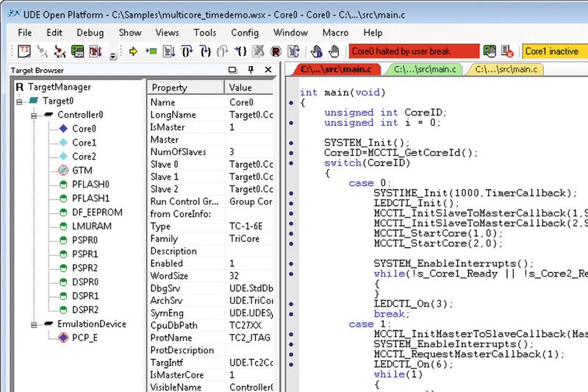This screenshot has height=392, width=588.
Task: Toggle breakpoint on the LEDCTL_On(6) line
Action: point(291,364)
